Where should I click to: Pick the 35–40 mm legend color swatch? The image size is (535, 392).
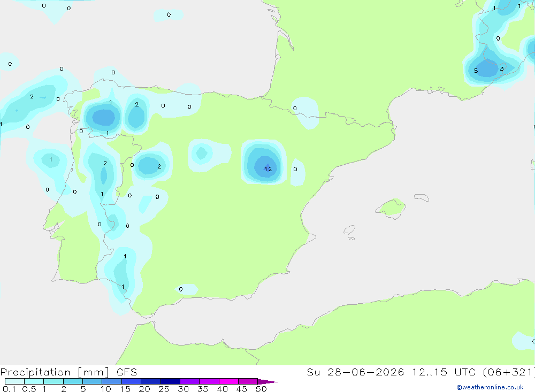point(209,381)
